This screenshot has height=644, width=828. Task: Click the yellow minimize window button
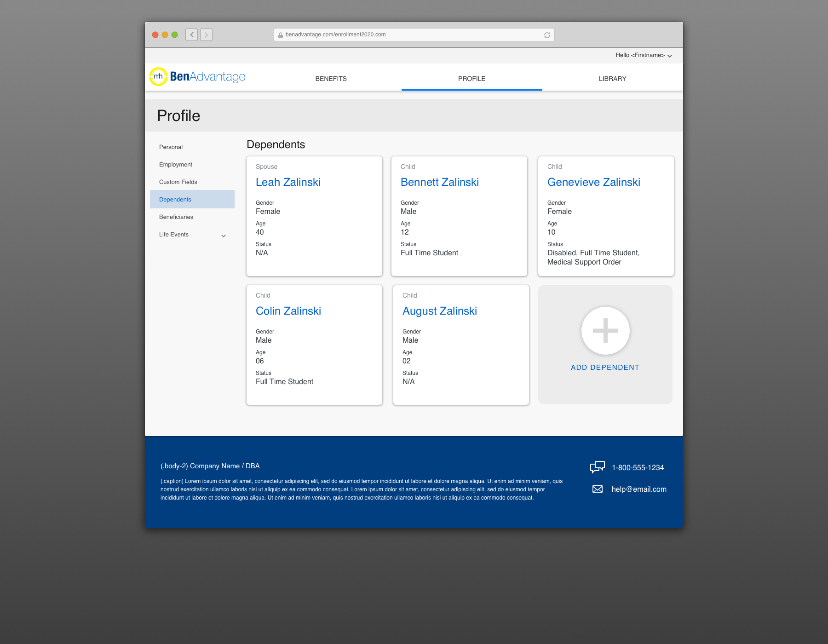pos(165,34)
